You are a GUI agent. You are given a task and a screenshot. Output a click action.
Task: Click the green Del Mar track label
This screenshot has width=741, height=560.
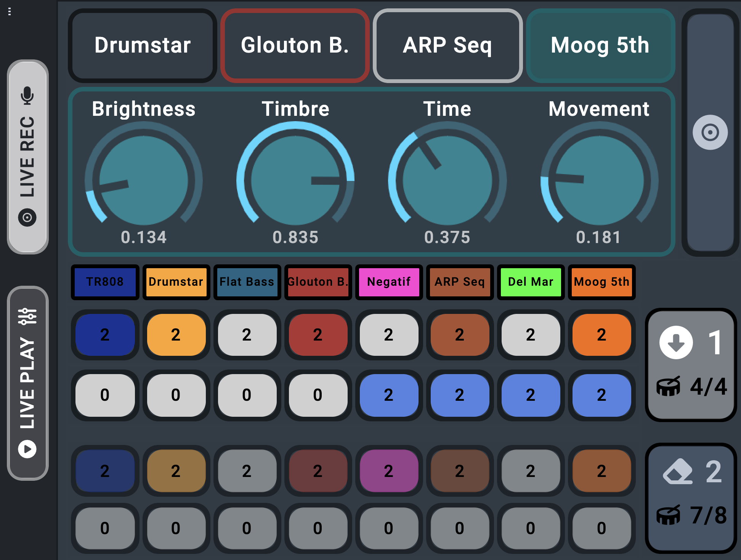click(531, 282)
